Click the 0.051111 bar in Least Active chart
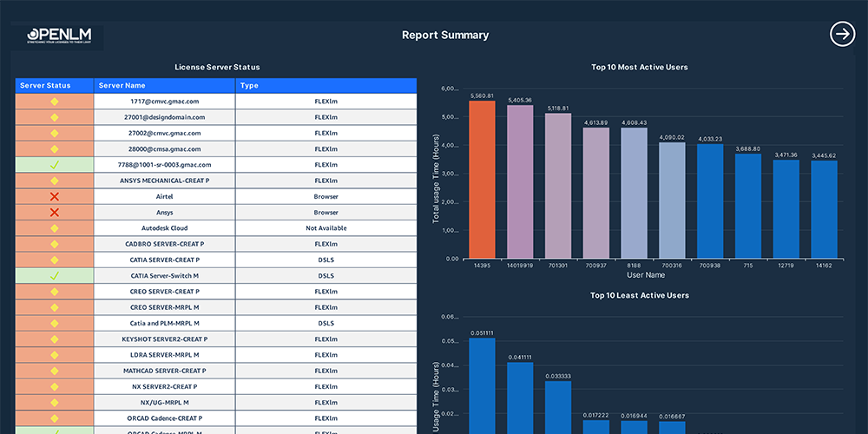The width and height of the screenshot is (868, 434). point(482,386)
